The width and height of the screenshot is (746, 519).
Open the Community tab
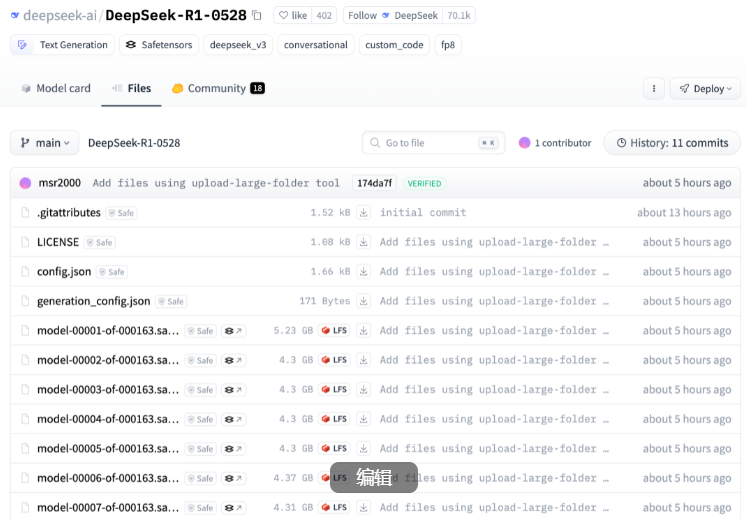tap(218, 88)
